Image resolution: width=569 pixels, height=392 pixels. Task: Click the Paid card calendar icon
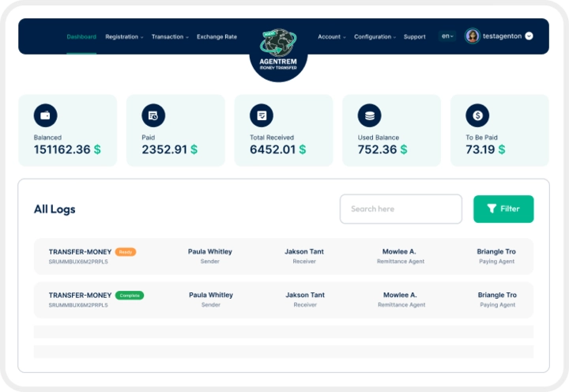153,115
